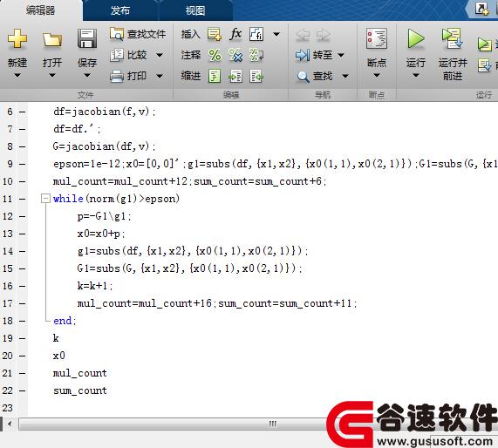The width and height of the screenshot is (498, 448).
Task: Click the smart indent icon
Action: coord(215,77)
